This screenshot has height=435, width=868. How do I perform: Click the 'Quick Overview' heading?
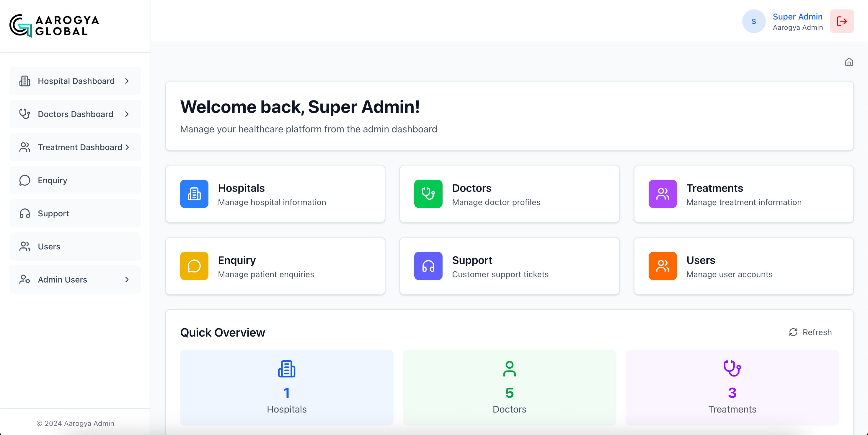pyautogui.click(x=222, y=332)
